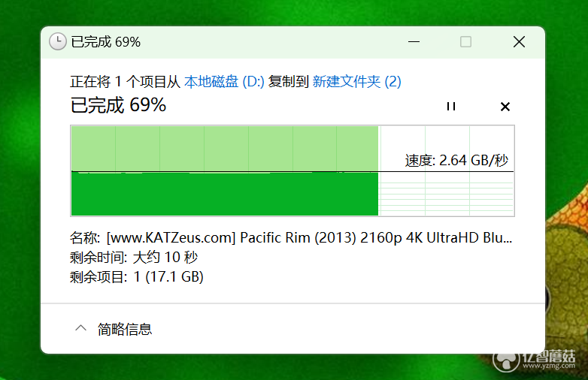Click the 已完成 69% title bar text
This screenshot has height=380, width=588.
pyautogui.click(x=106, y=42)
